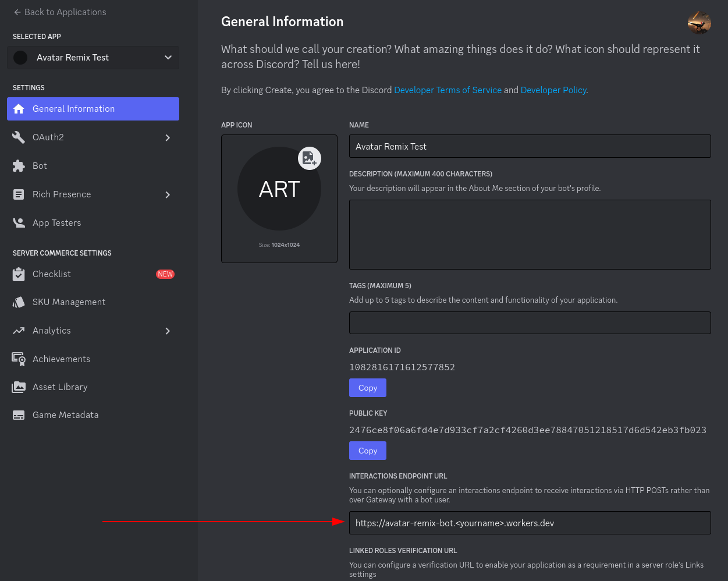Open the Checklist page
The image size is (728, 581).
(93, 274)
